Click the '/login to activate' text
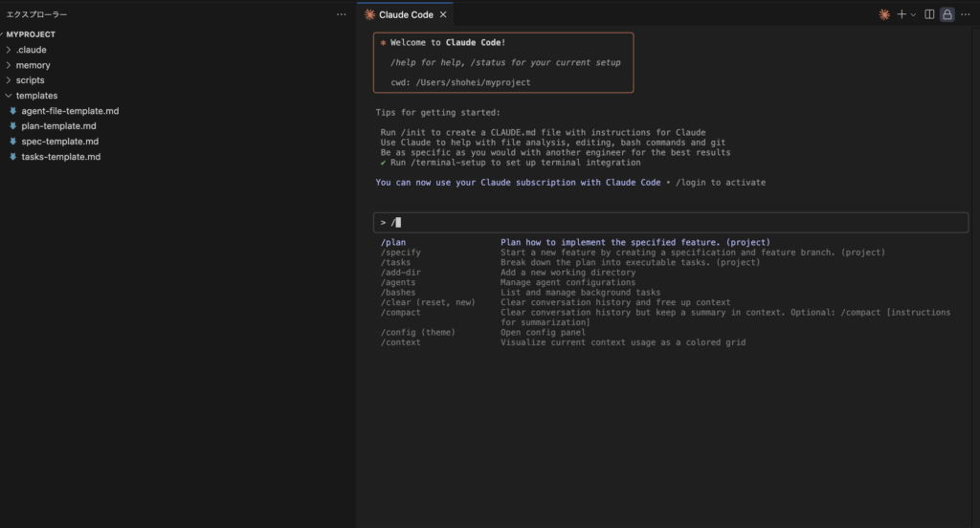Image resolution: width=980 pixels, height=528 pixels. pyautogui.click(x=721, y=183)
